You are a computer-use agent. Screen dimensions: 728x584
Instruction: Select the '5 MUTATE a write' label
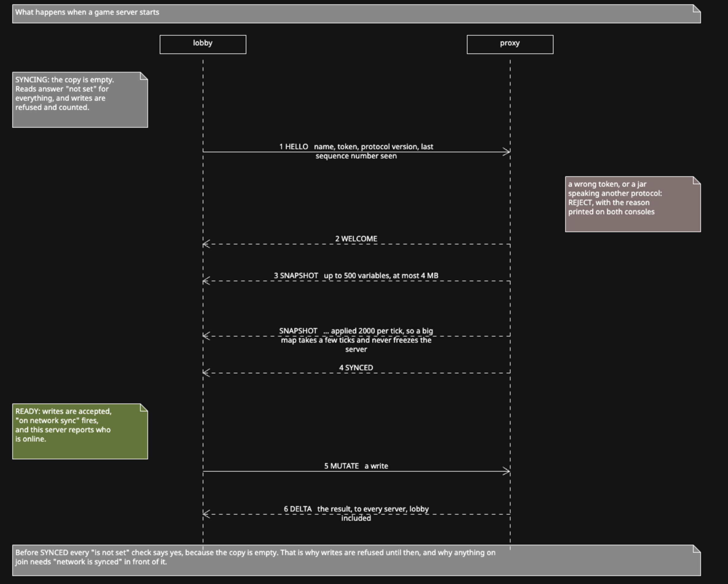click(x=356, y=466)
